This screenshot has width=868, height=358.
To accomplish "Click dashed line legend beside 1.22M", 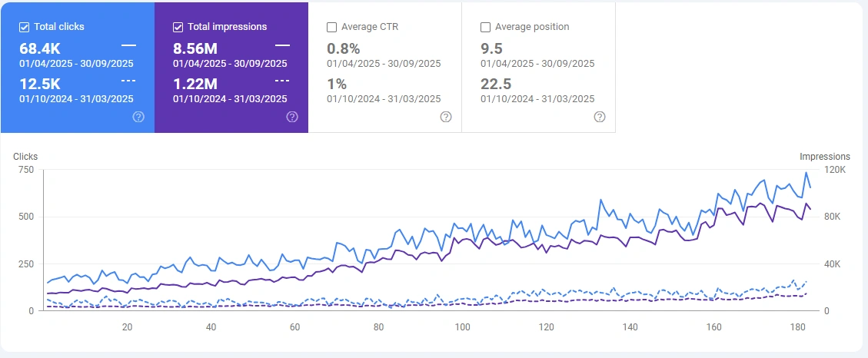I will pyautogui.click(x=282, y=81).
